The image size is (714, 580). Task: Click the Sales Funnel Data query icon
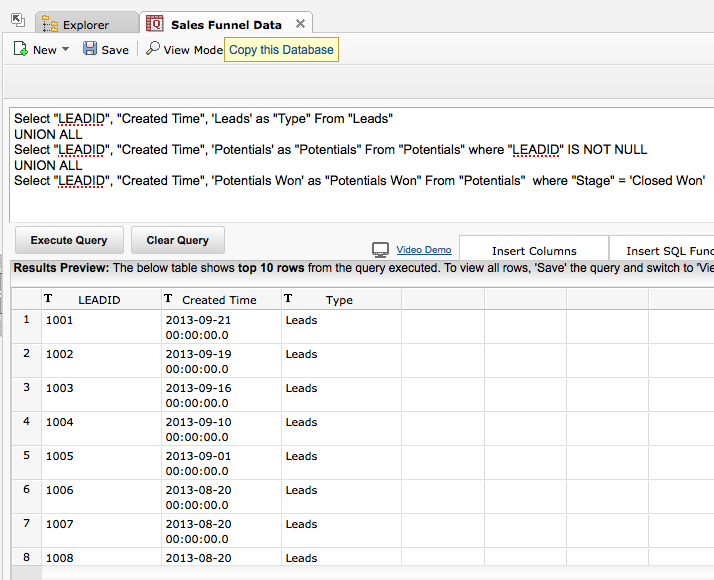[x=155, y=24]
